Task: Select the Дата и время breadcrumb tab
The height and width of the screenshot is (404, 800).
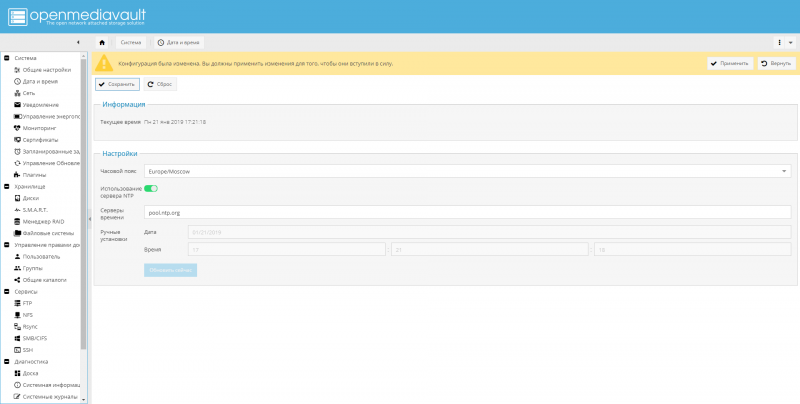Action: pos(179,43)
